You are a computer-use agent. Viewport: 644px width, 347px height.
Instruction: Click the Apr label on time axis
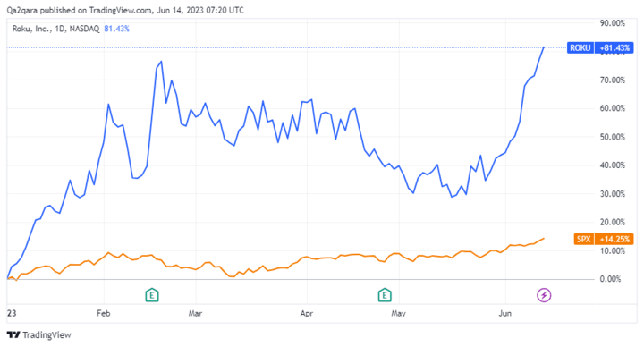(x=307, y=313)
